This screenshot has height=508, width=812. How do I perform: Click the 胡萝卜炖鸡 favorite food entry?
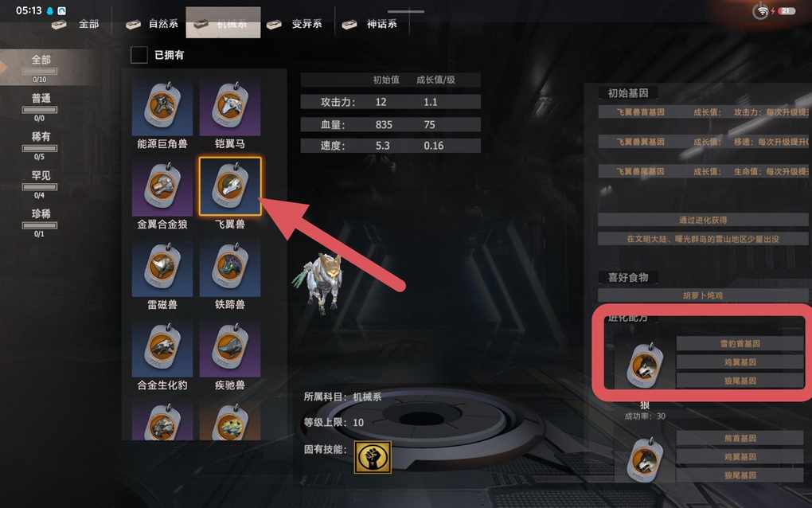click(703, 295)
